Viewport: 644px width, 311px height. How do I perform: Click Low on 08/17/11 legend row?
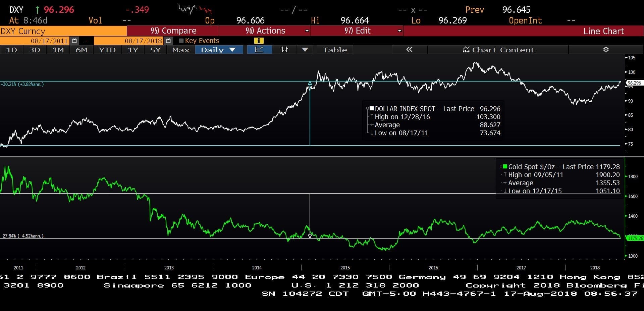pos(435,133)
